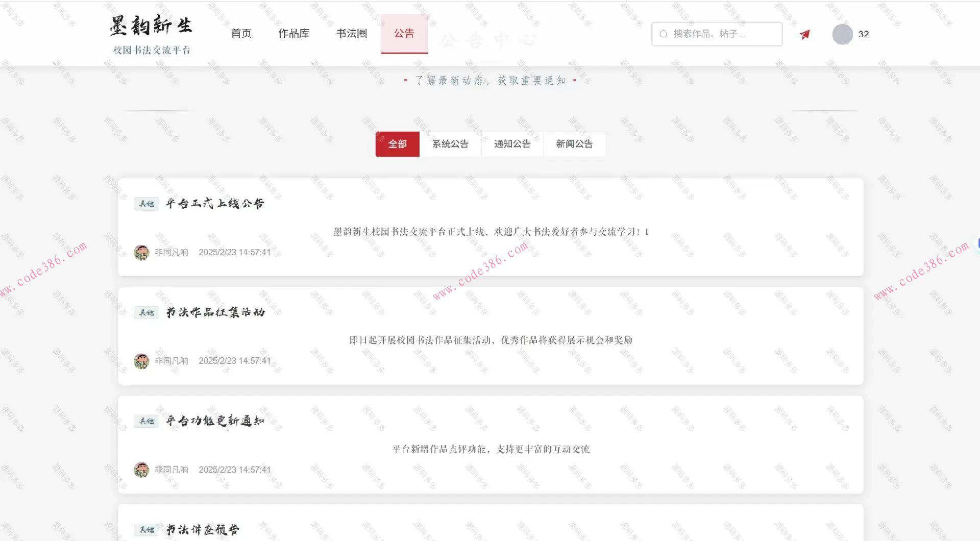This screenshot has width=980, height=541.
Task: Click the 其他 tag on 书法讲座预告
Action: pyautogui.click(x=146, y=530)
